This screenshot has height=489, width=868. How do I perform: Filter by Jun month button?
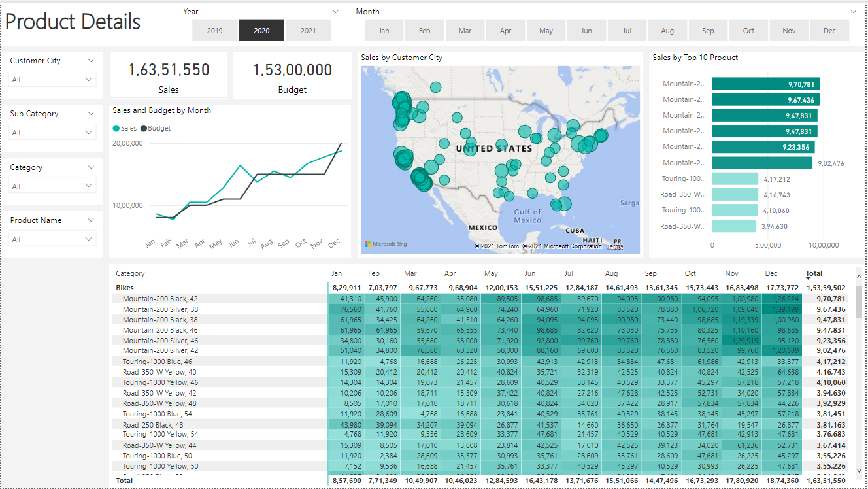pos(587,31)
